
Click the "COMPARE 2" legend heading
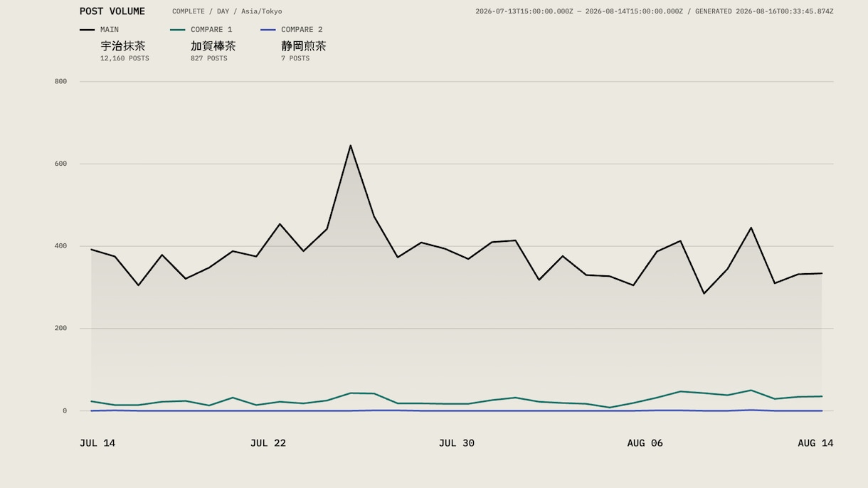[302, 30]
